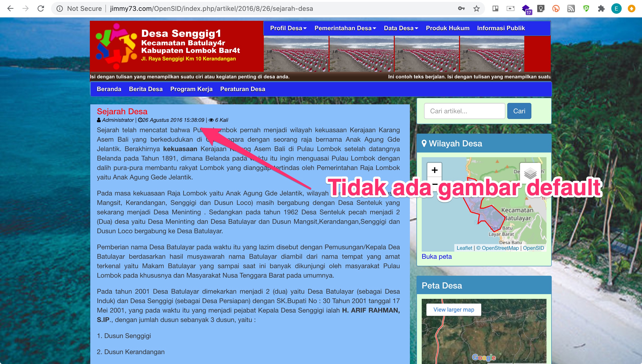Click the eye icon showing 6 Kali
The height and width of the screenshot is (364, 642).
tap(211, 120)
